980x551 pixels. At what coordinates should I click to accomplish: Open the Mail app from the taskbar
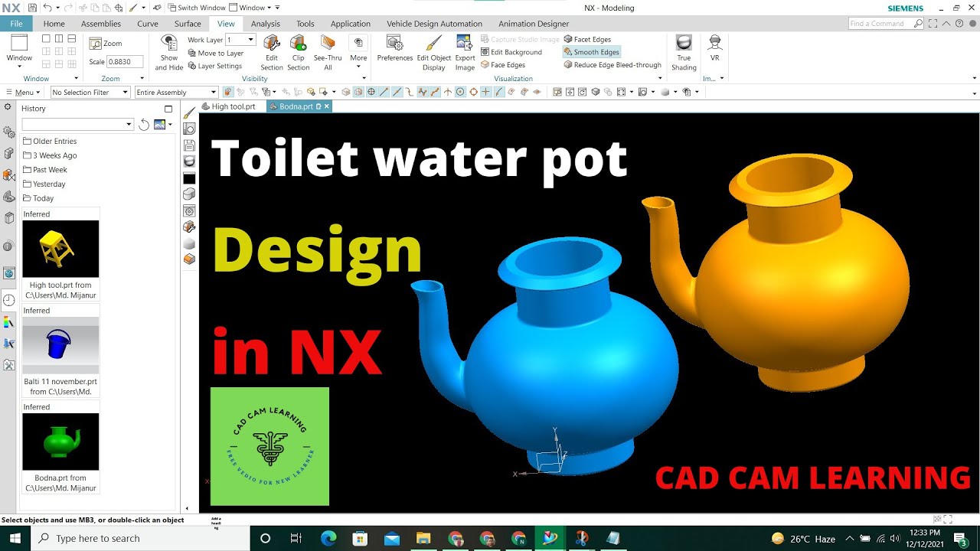coord(392,538)
